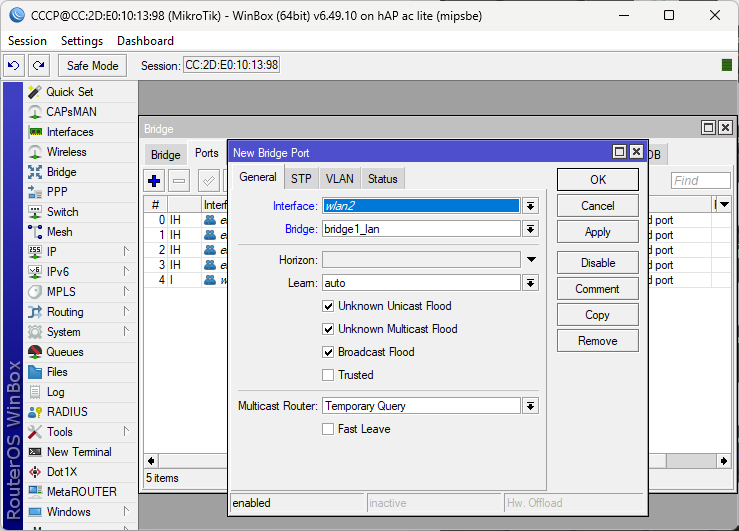Open the Tools sidebar menu
Image resolution: width=739 pixels, height=531 pixels.
click(80, 432)
